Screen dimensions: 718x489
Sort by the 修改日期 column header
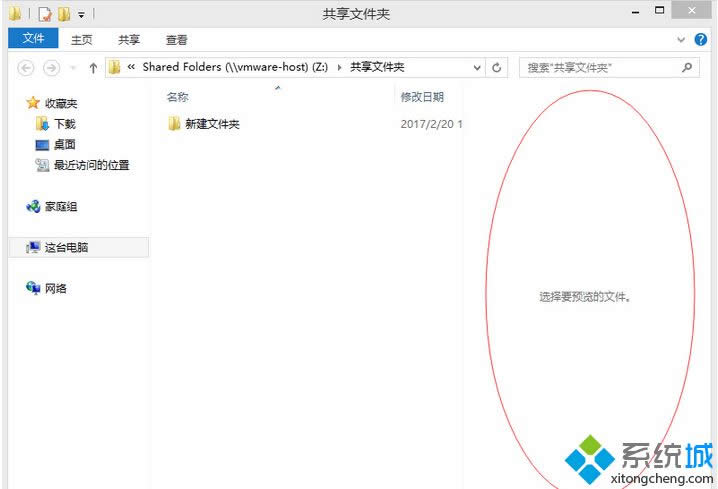(422, 97)
